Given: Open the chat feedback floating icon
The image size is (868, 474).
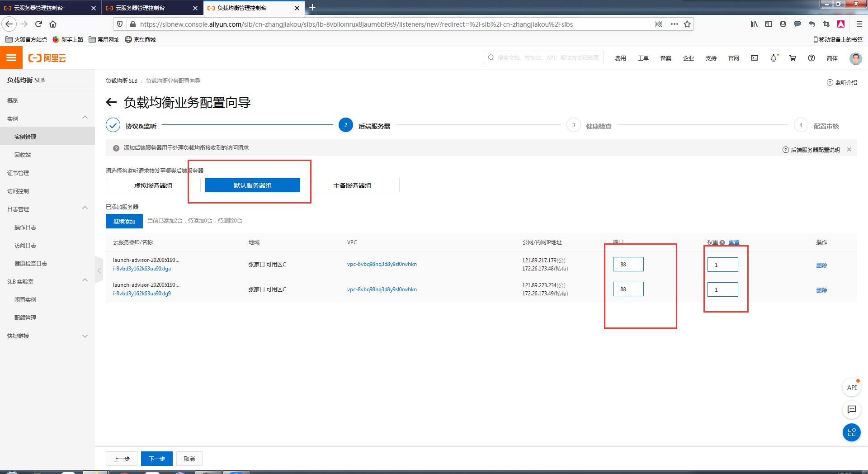Looking at the screenshot, I should click(x=852, y=410).
